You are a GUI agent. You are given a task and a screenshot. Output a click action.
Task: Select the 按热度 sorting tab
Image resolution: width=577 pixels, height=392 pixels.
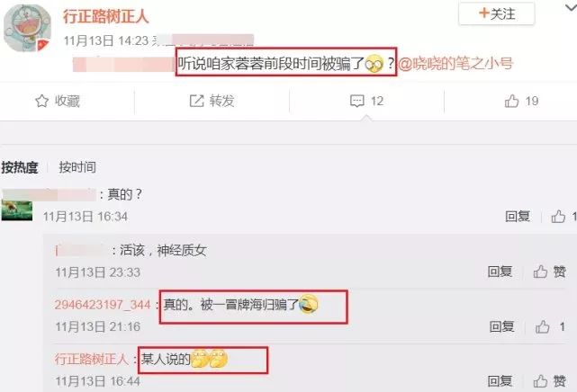point(20,167)
